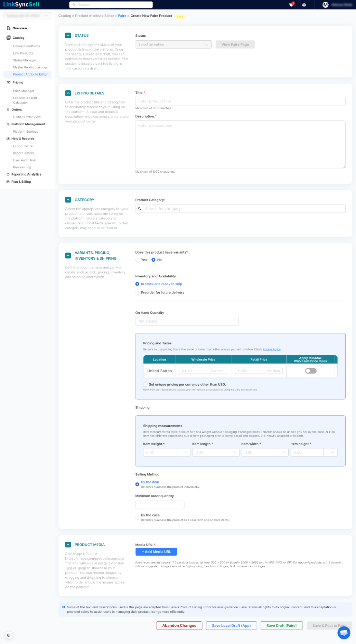Open notifications bell icon
The height and width of the screenshot is (644, 356).
pos(291,5)
